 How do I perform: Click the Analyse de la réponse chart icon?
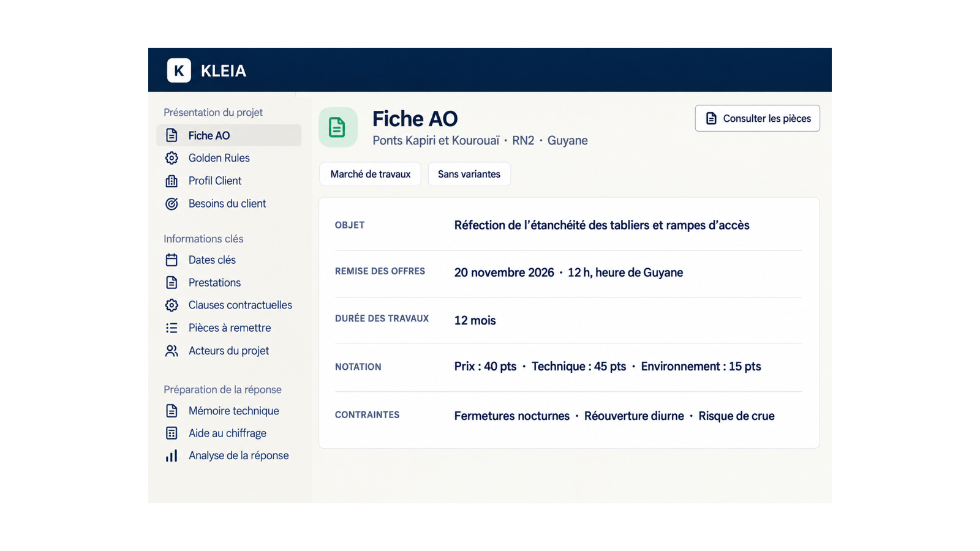[x=171, y=455]
